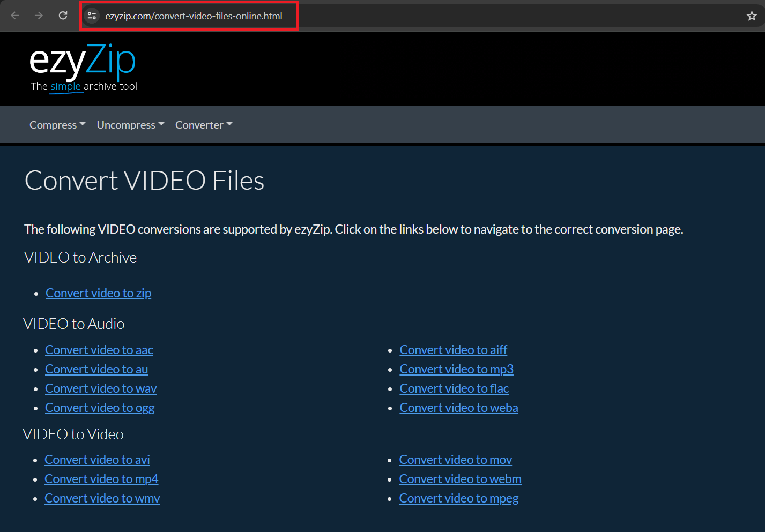Open Convert video to wmv link
This screenshot has height=532, width=765.
102,498
